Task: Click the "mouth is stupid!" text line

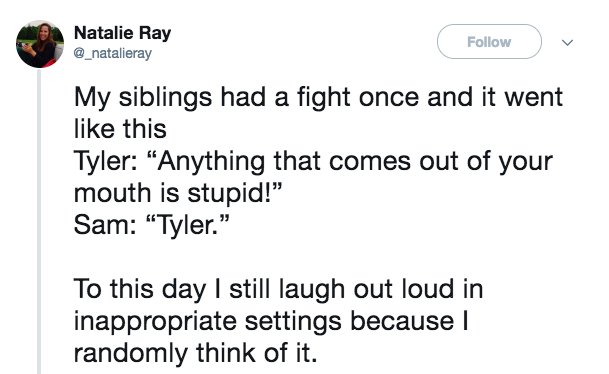Action: (x=177, y=193)
